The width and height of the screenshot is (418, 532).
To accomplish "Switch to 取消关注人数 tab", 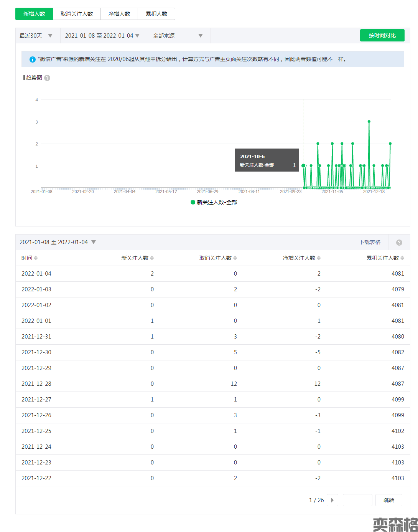I will click(77, 14).
